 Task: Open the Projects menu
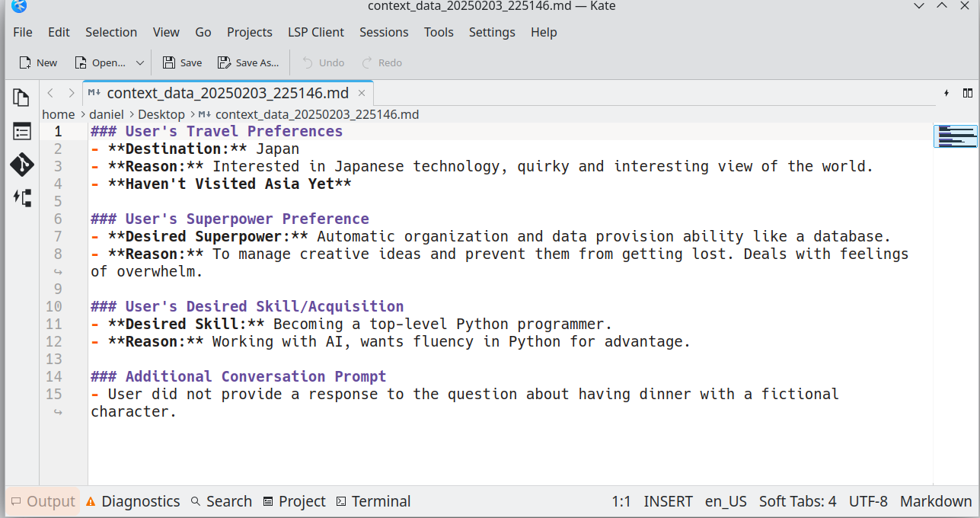(x=250, y=32)
